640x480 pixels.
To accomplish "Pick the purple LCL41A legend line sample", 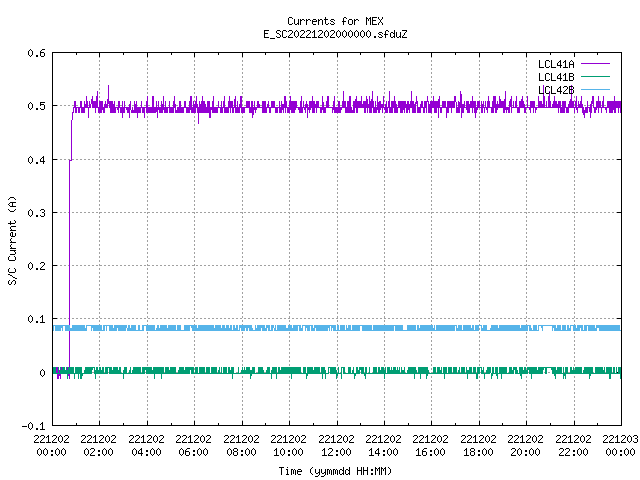I will coord(595,64).
